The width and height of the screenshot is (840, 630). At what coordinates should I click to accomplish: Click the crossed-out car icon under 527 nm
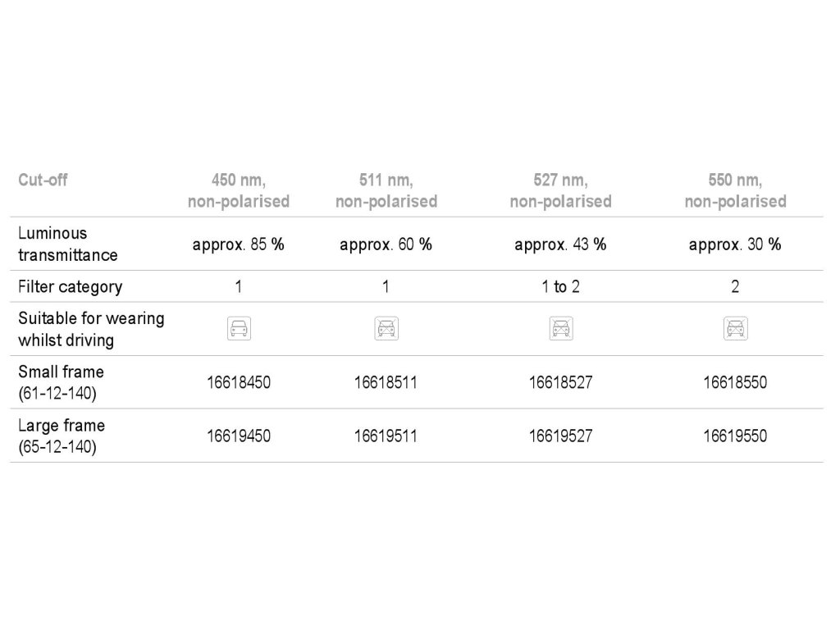pos(560,329)
